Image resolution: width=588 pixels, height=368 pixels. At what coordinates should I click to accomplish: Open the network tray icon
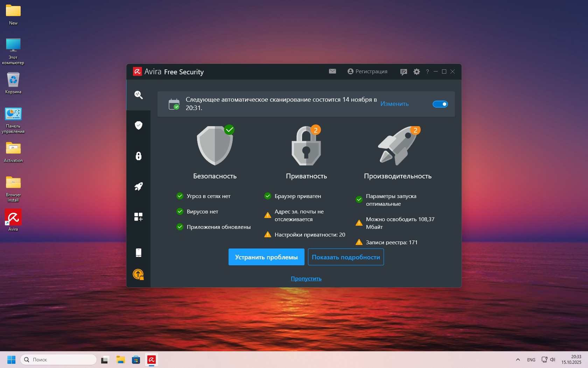[544, 360]
